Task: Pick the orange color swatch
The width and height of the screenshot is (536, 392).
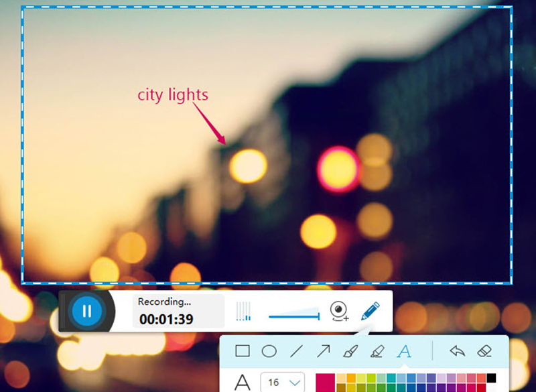Action: pos(351,378)
